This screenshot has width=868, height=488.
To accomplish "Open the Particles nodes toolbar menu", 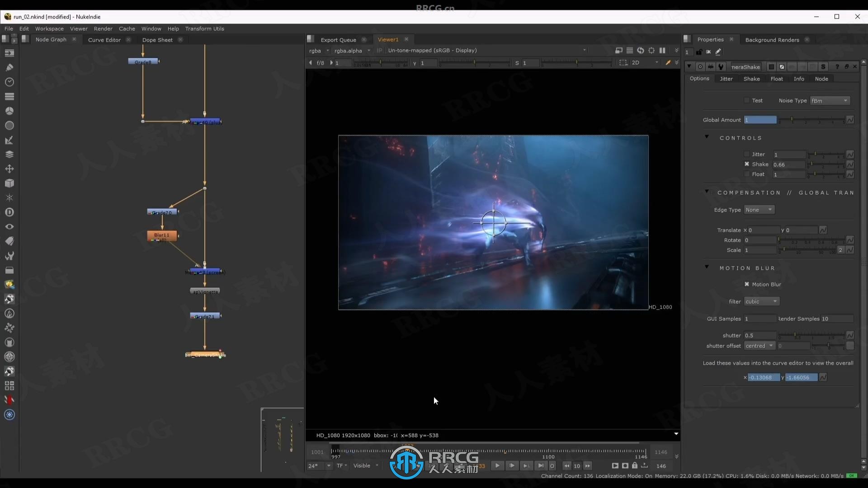I will 9,197.
